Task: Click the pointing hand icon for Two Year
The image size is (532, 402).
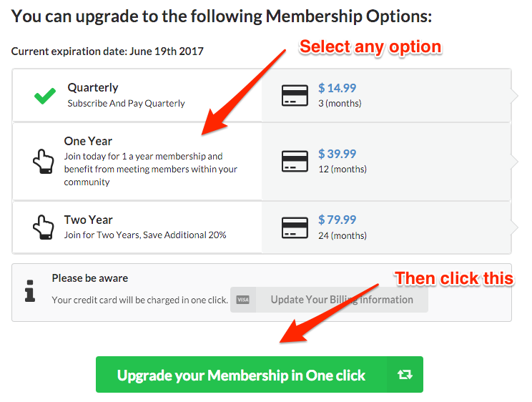Action: pyautogui.click(x=44, y=227)
